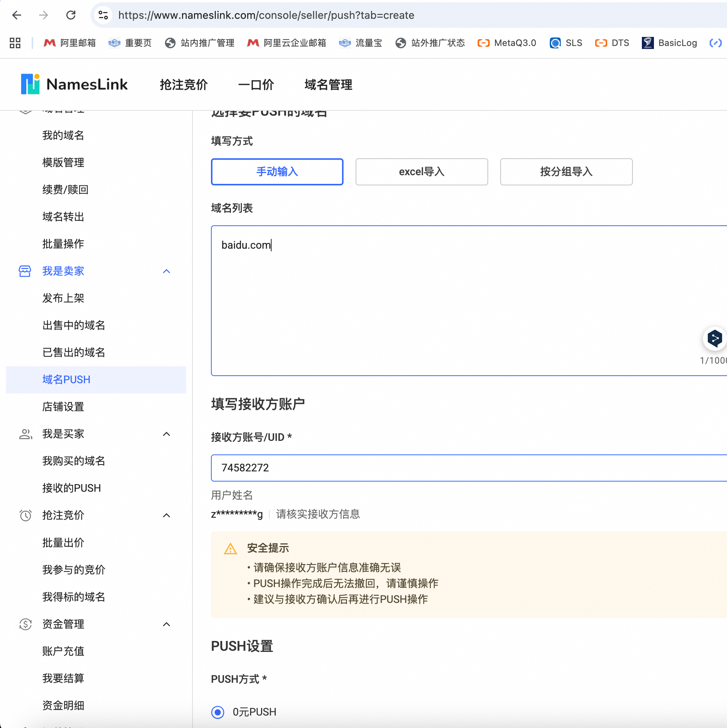Open the 站外推广状态 bookmark
The height and width of the screenshot is (728, 727).
click(430, 43)
